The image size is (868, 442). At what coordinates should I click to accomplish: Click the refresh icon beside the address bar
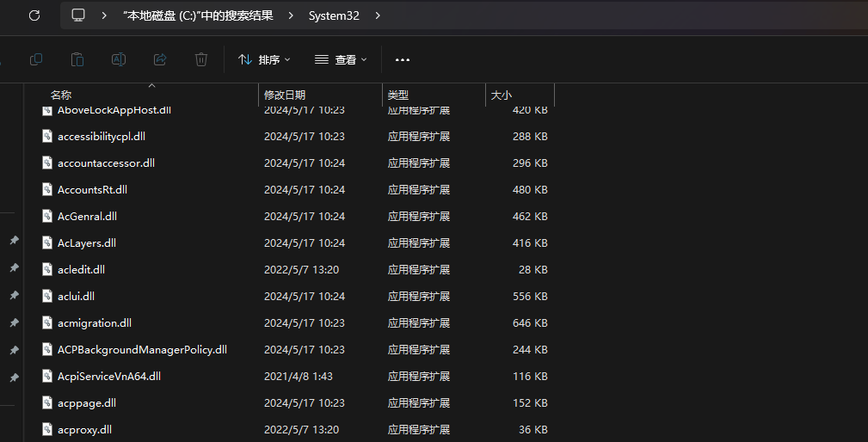34,15
